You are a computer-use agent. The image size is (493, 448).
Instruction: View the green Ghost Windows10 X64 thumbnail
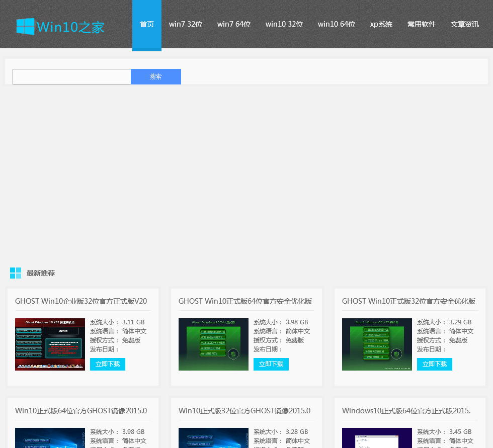pyautogui.click(x=213, y=344)
